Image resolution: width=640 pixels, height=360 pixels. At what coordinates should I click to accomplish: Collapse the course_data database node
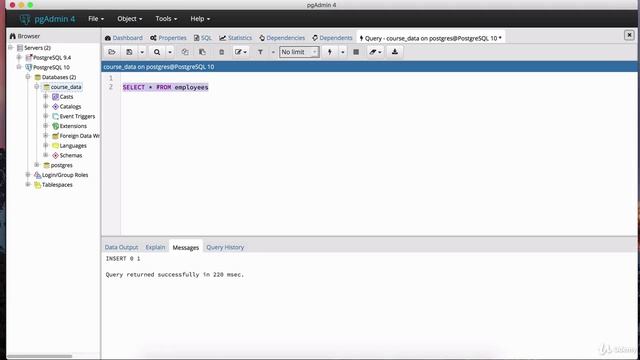(x=37, y=87)
